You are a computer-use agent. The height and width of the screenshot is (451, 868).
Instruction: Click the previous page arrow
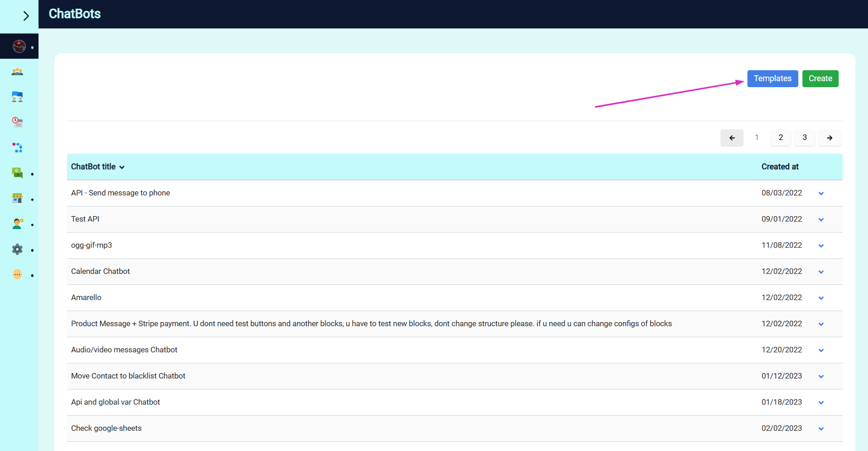pos(732,138)
